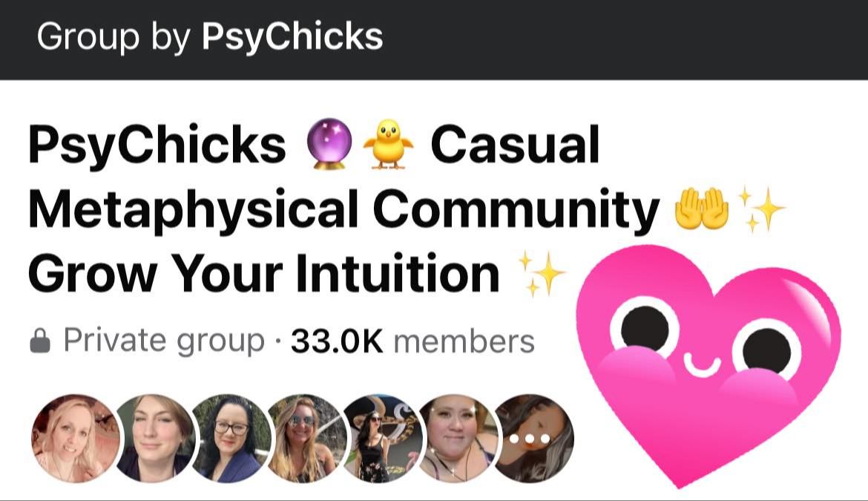Click the open hands emoji after Community

tap(702, 209)
